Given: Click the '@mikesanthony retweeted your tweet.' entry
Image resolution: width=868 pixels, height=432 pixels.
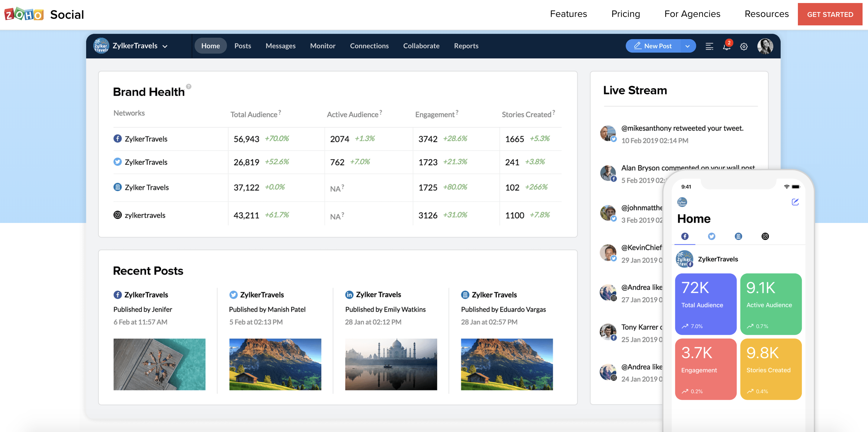Looking at the screenshot, I should pyautogui.click(x=682, y=128).
